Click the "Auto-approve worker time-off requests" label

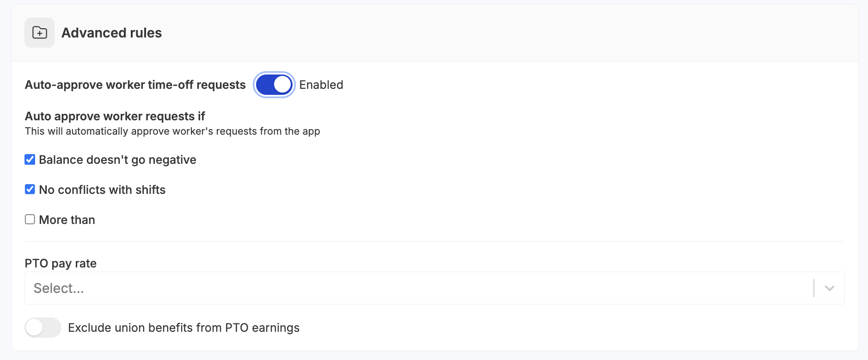135,85
